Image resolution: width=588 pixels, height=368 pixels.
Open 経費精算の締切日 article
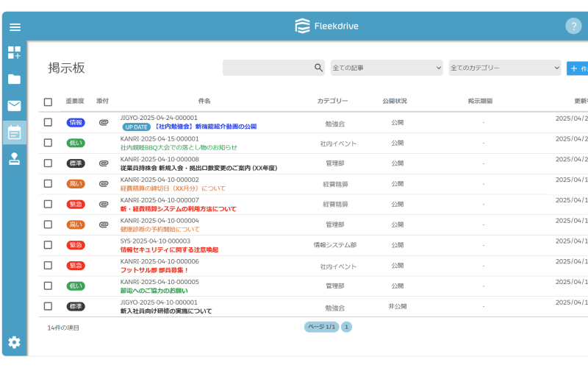(x=173, y=188)
